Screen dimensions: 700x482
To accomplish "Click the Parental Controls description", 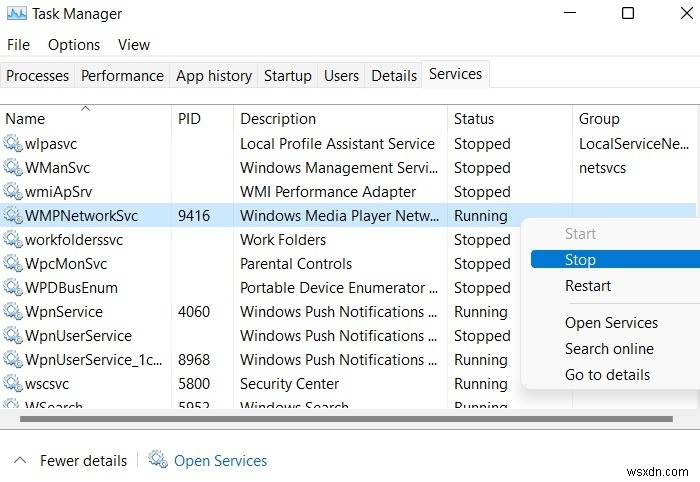I will click(296, 264).
